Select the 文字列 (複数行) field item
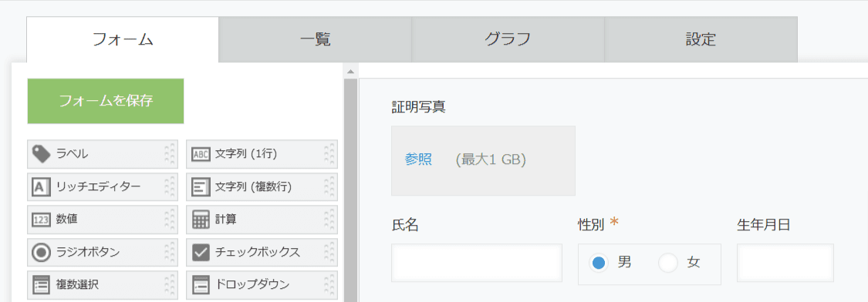Screen dimensions: 868x302 tap(262, 187)
